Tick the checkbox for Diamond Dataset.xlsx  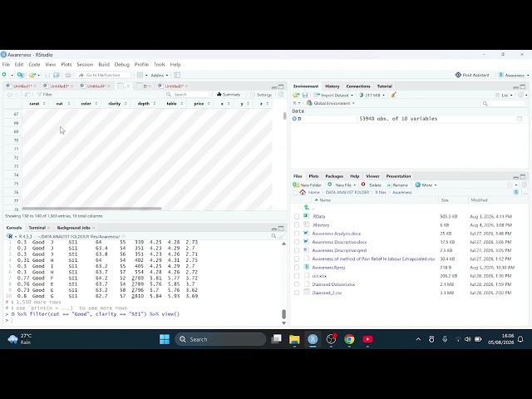[297, 284]
